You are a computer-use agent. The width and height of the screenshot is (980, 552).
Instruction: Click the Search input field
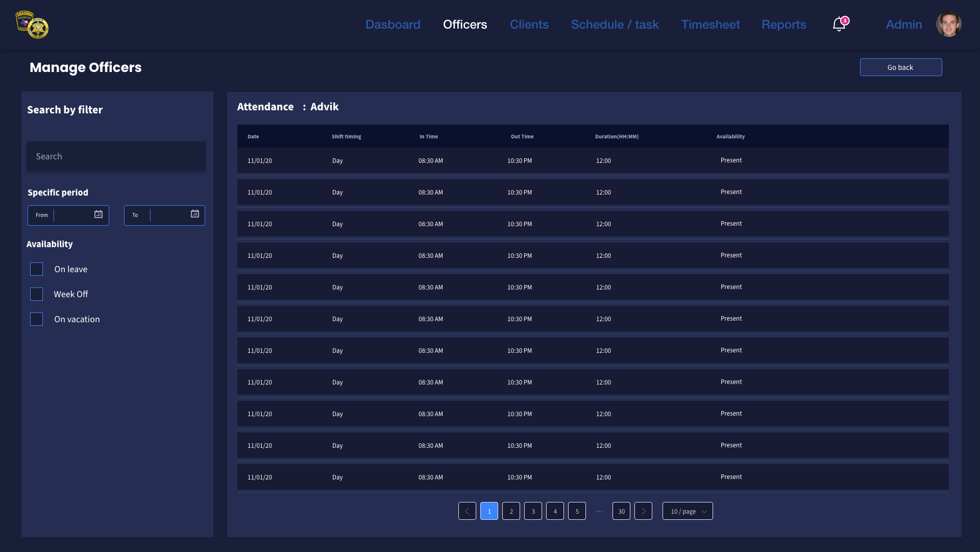pyautogui.click(x=116, y=156)
